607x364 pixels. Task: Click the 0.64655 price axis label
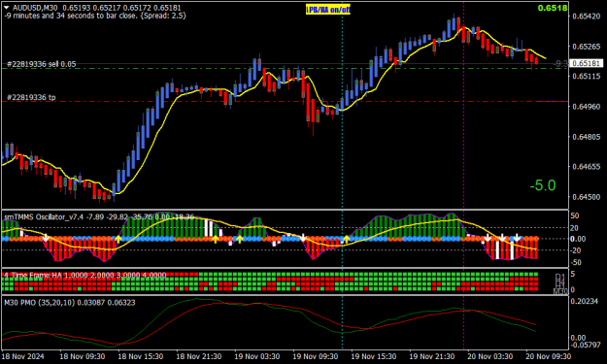coord(587,167)
